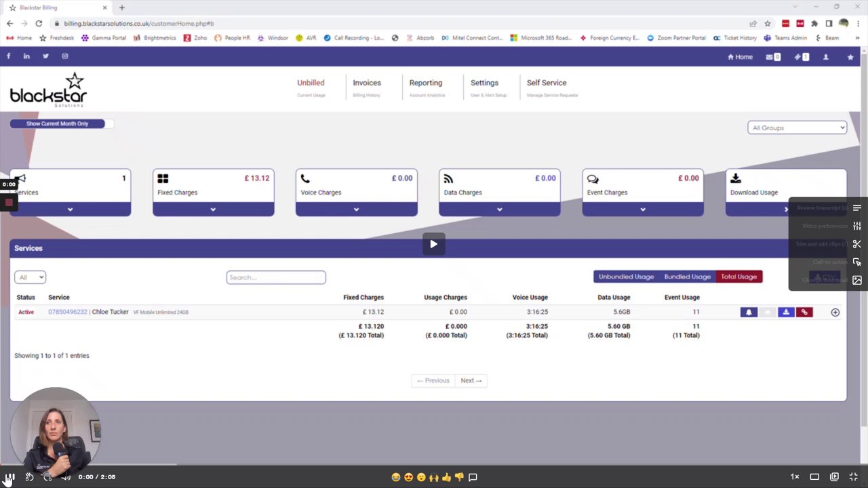React with the thumbs down emoji
The width and height of the screenshot is (868, 488).
click(459, 477)
